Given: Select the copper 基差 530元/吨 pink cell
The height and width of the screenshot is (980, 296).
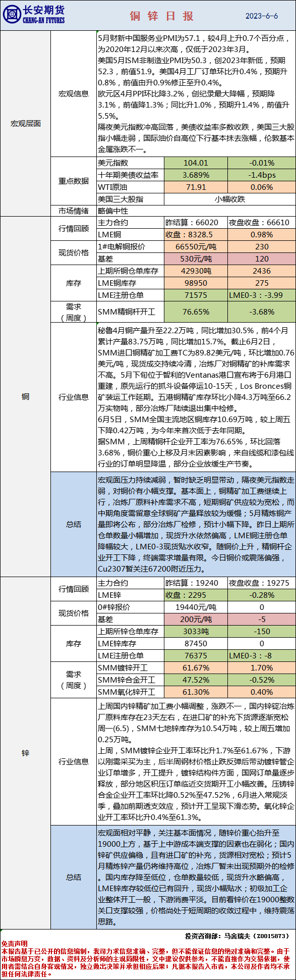Looking at the screenshot, I should [x=196, y=259].
